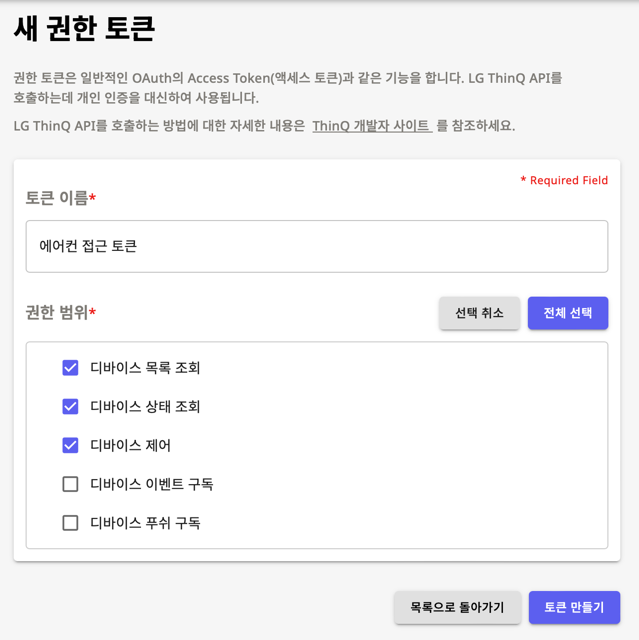Click the 디바이스 상태 조회 label text

point(145,406)
